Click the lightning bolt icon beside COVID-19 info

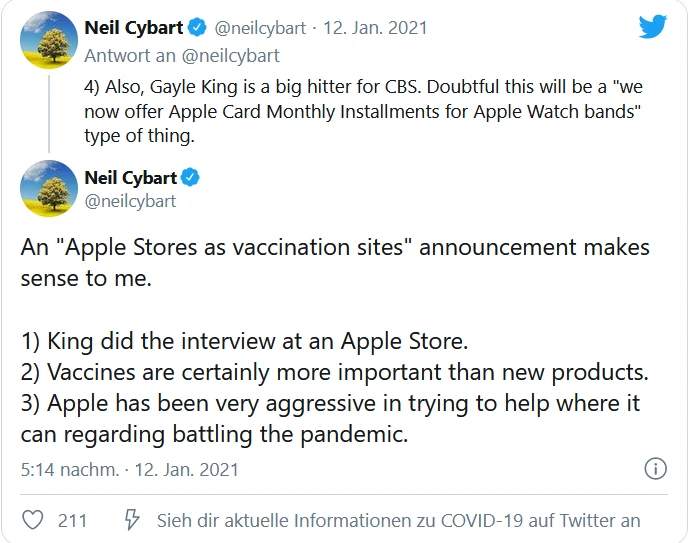coord(131,520)
